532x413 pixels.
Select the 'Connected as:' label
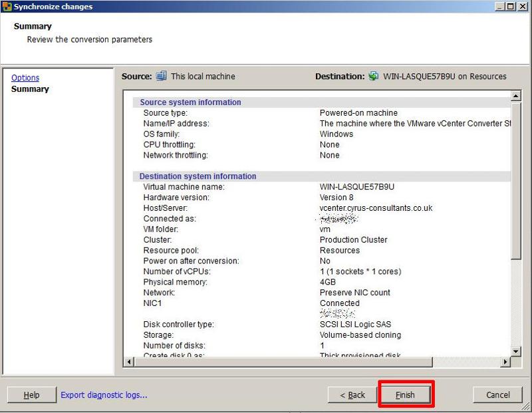tap(170, 219)
